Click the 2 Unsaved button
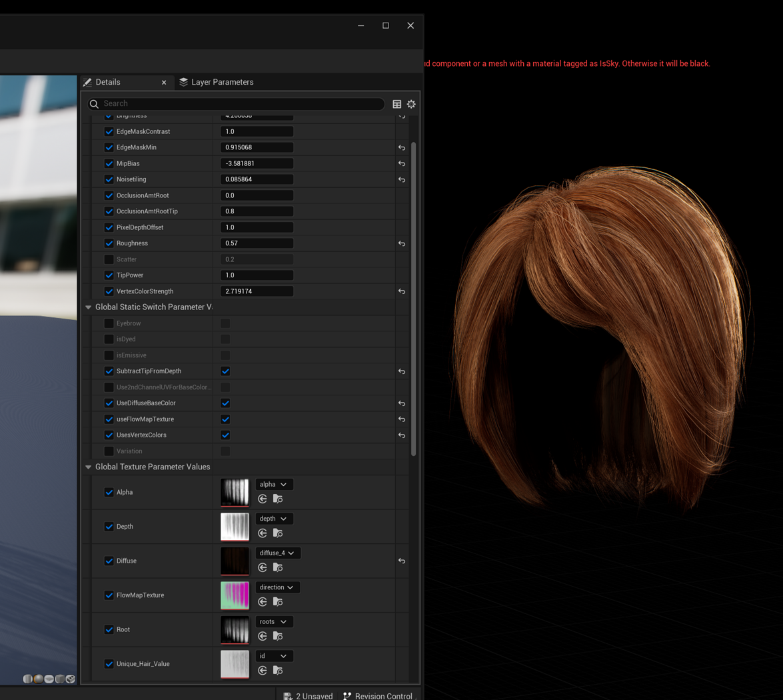Viewport: 783px width, 700px height. coord(308,696)
